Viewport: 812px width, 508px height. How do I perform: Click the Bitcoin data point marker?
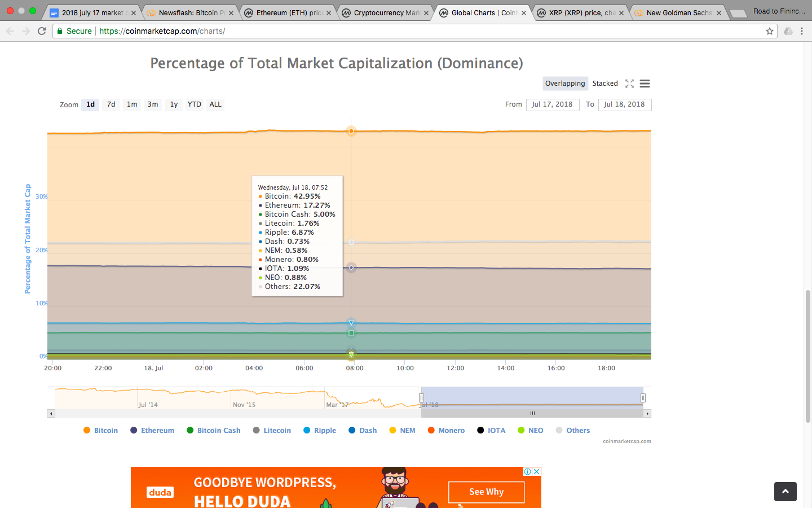pyautogui.click(x=351, y=131)
